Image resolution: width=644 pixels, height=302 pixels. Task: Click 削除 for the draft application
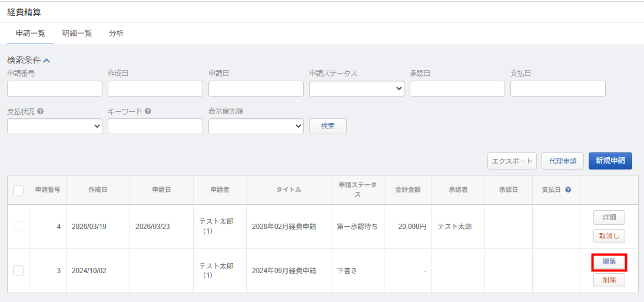(x=609, y=280)
